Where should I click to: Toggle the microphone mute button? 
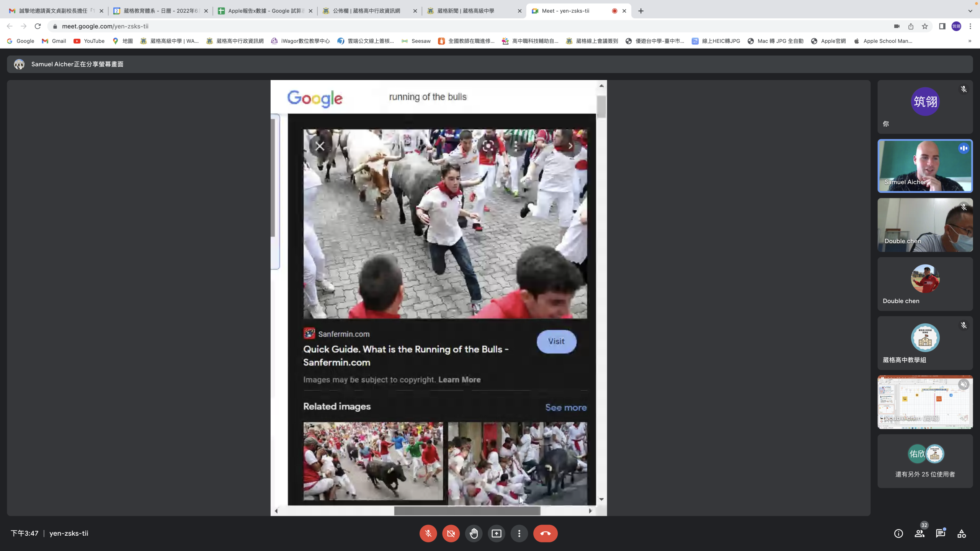click(x=428, y=533)
